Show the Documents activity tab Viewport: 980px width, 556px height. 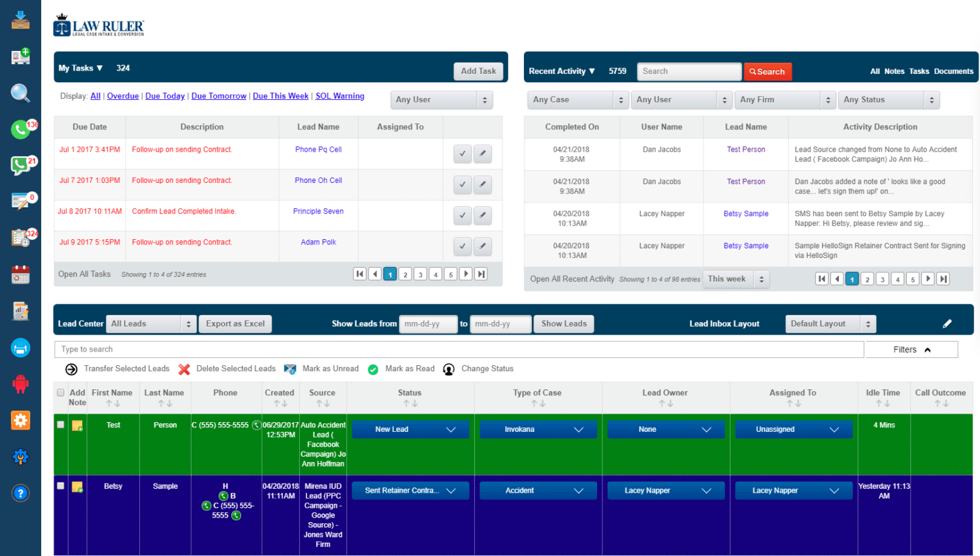click(x=953, y=72)
